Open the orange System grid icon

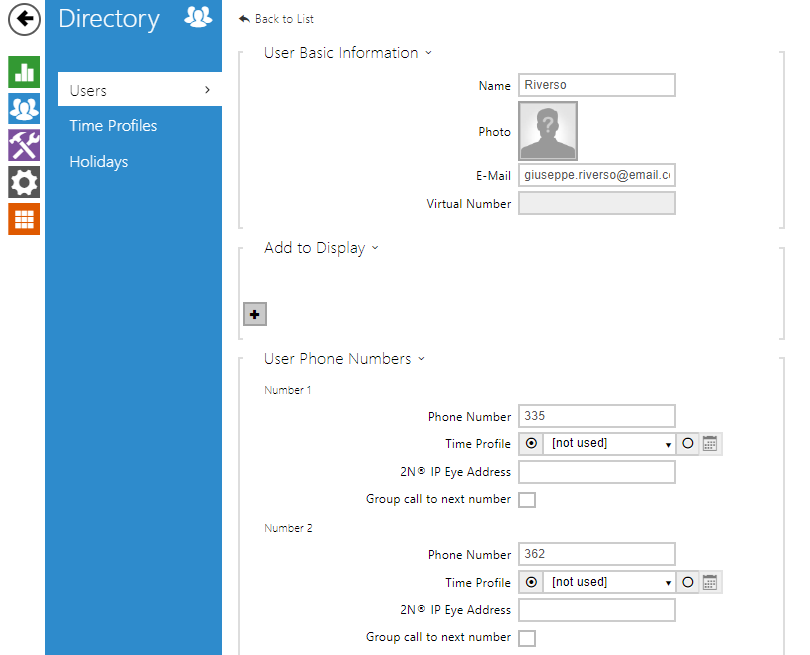point(23,219)
